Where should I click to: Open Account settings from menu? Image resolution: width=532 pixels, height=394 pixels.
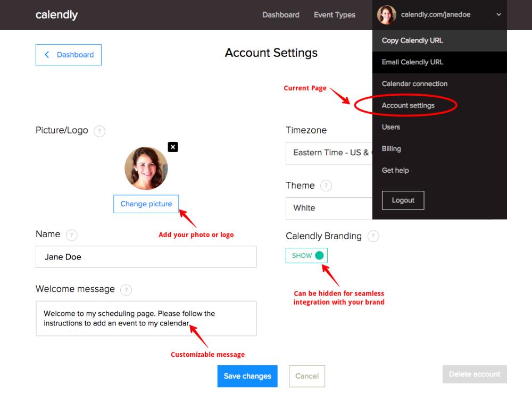[439, 105]
